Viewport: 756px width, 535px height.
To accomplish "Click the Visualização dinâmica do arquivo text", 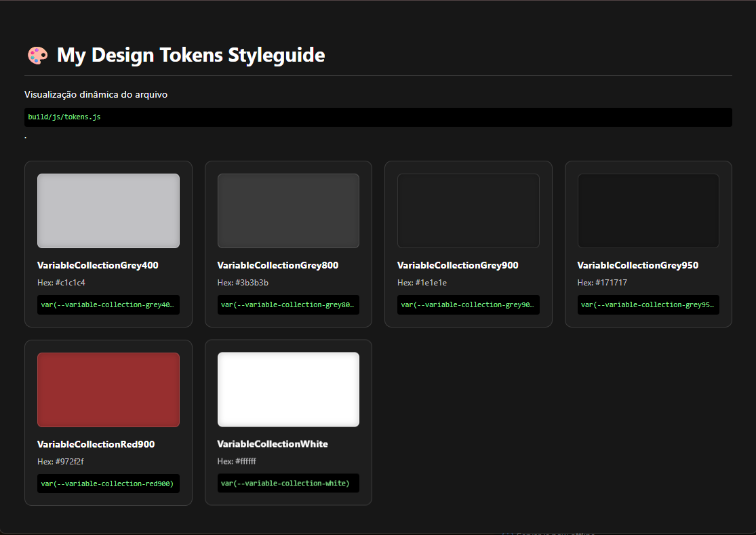I will [x=96, y=94].
